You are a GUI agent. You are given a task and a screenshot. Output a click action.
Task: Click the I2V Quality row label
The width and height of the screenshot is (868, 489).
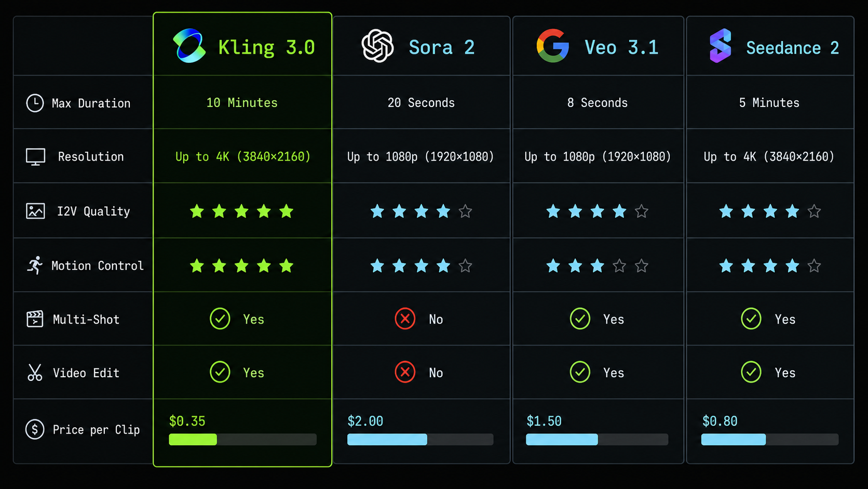point(93,212)
